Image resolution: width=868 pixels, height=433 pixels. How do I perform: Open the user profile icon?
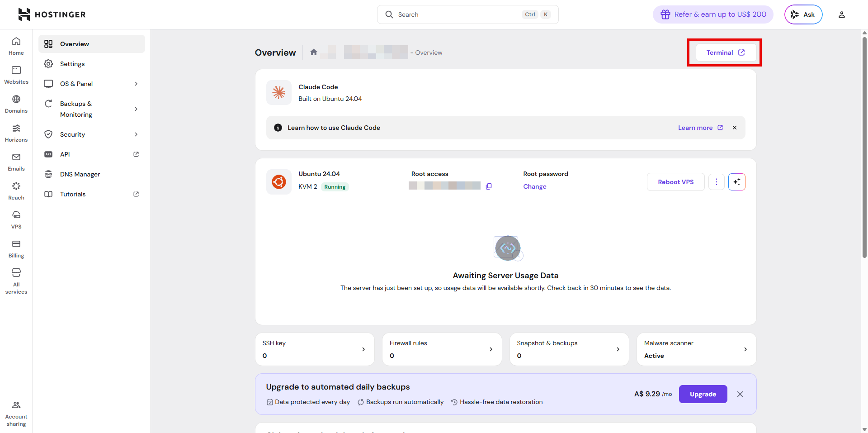click(842, 14)
